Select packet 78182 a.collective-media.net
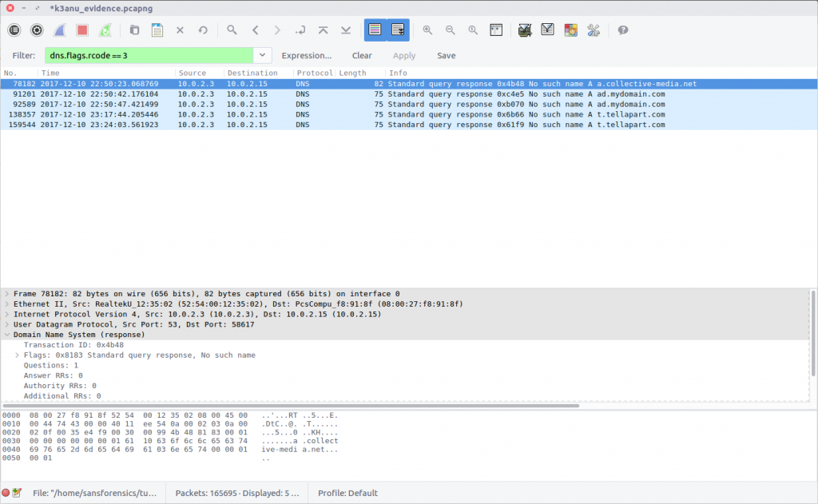The width and height of the screenshot is (818, 504). point(408,84)
